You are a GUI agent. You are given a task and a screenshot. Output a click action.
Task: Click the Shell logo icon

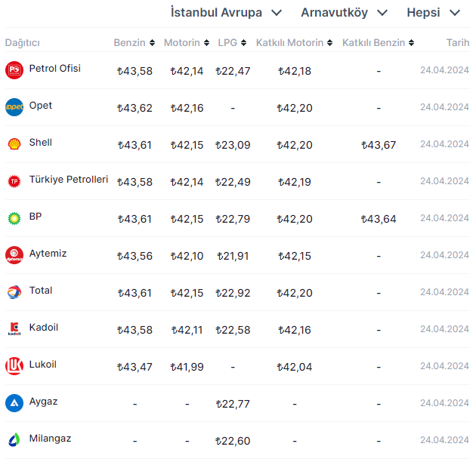tap(14, 144)
